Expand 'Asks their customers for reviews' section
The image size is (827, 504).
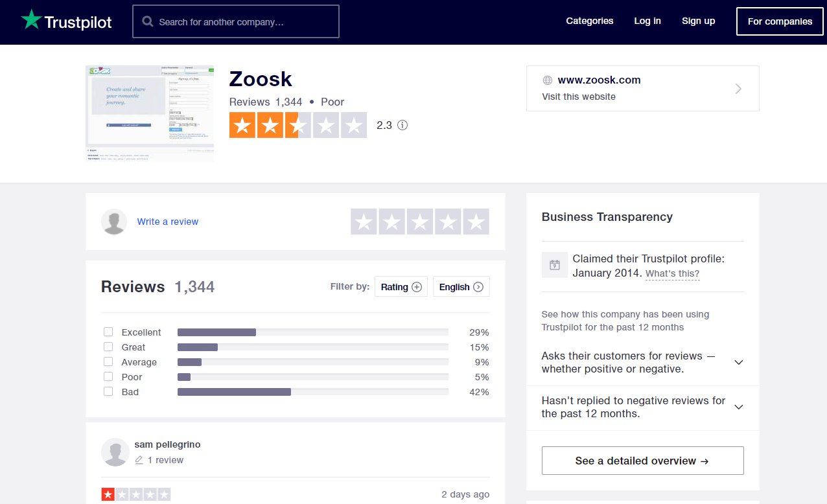pos(738,363)
